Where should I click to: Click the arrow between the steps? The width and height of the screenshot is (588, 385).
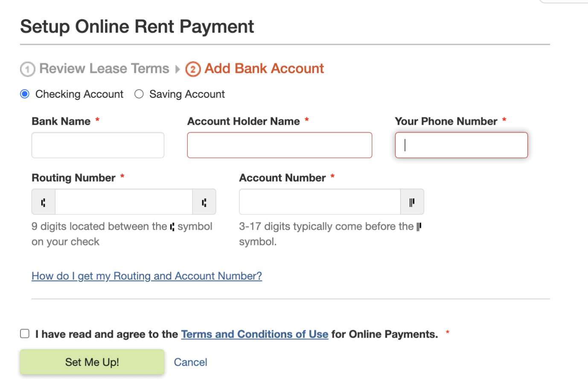pyautogui.click(x=178, y=69)
